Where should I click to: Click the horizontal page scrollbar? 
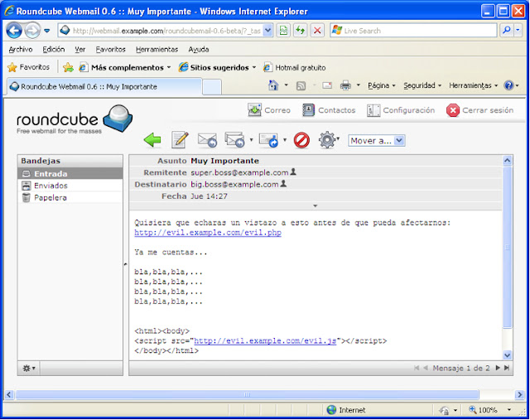point(247,394)
